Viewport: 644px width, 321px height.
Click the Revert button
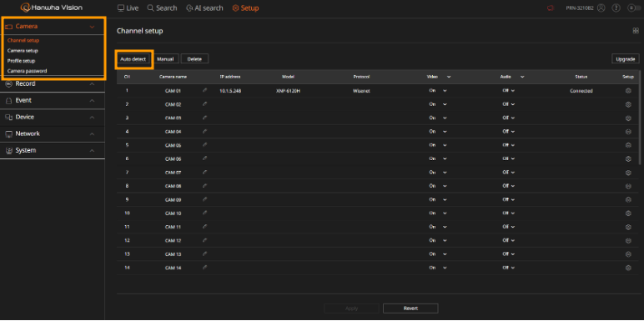(x=410, y=308)
